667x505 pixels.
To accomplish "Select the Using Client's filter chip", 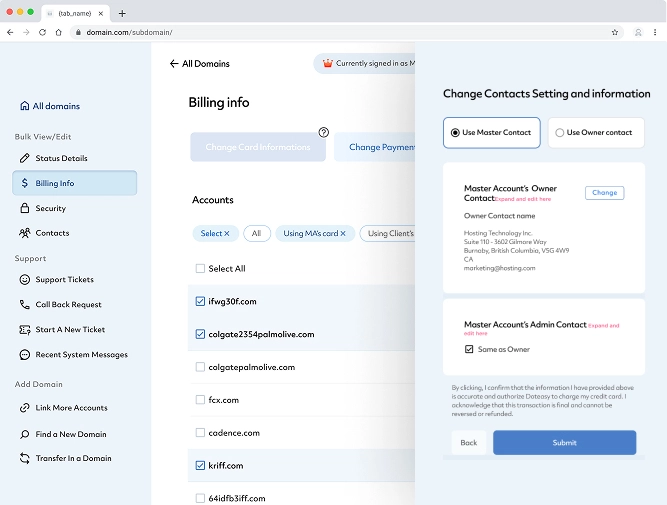I will tap(387, 234).
